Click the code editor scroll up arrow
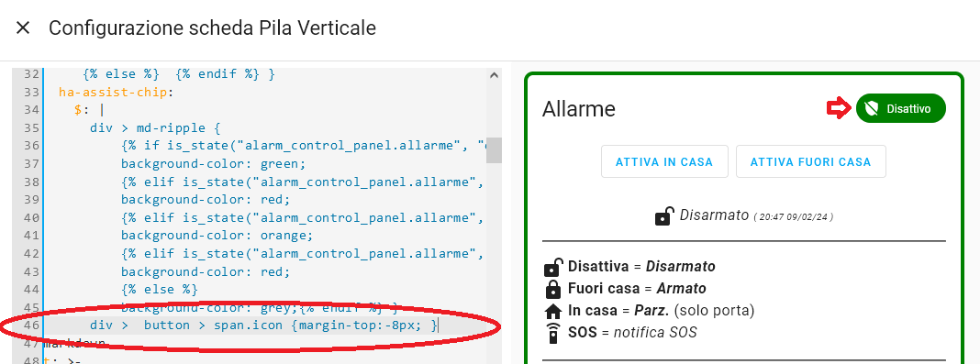 point(494,75)
